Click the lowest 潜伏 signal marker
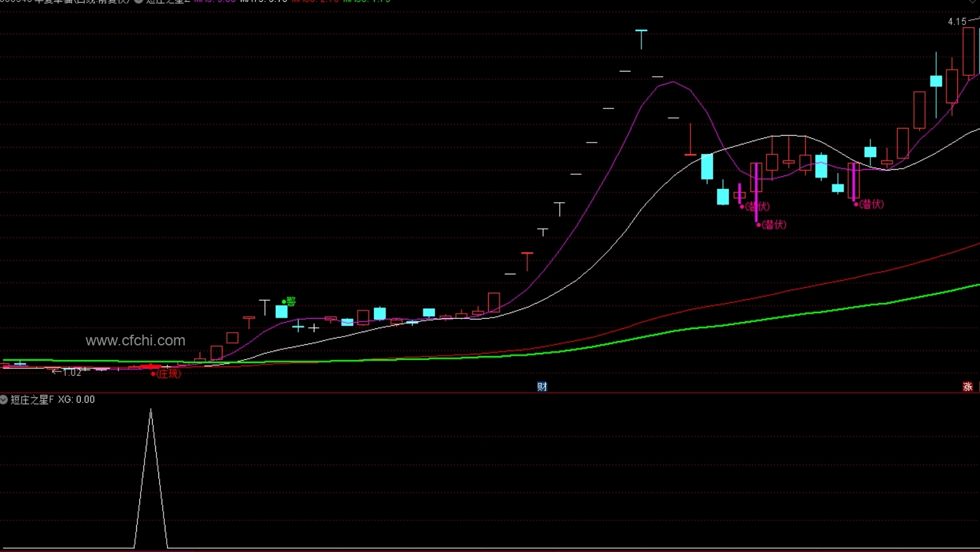Image resolution: width=980 pixels, height=552 pixels. coord(771,224)
